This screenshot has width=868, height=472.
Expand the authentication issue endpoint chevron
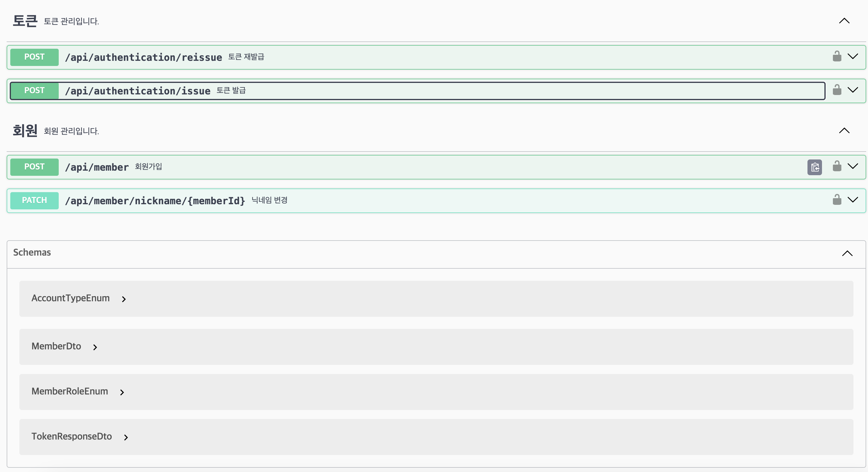853,90
